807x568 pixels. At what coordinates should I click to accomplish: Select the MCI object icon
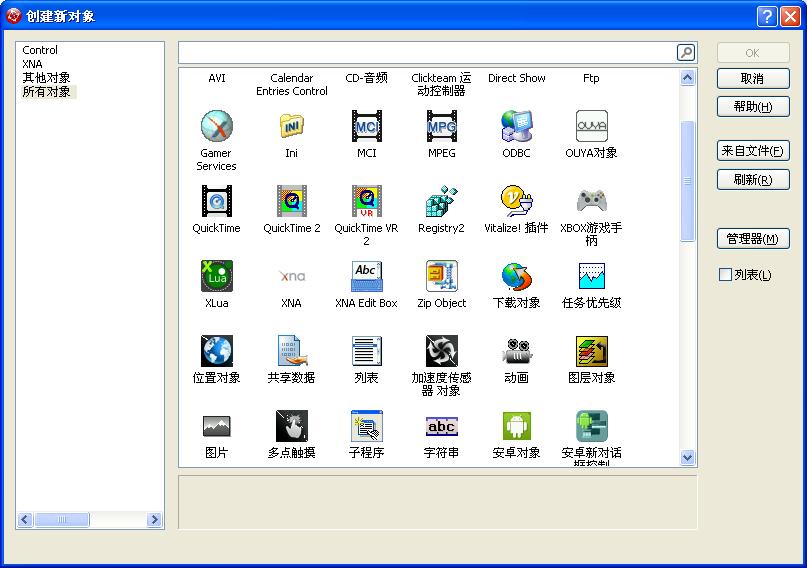coord(366,126)
